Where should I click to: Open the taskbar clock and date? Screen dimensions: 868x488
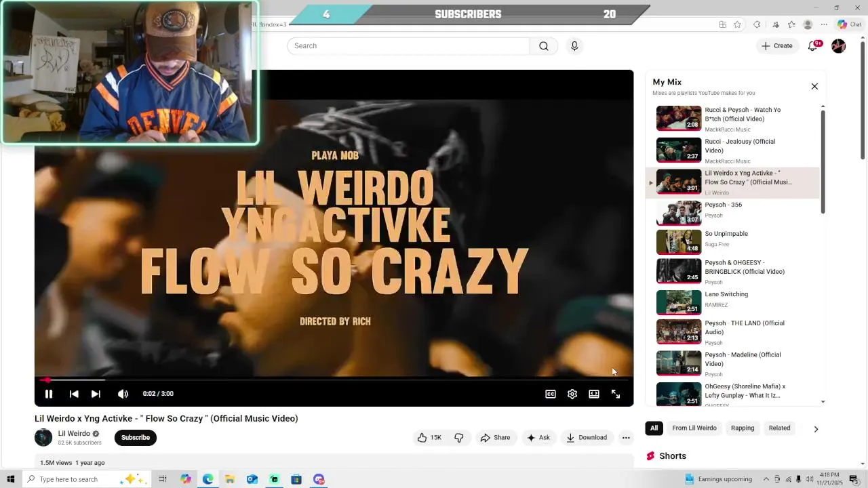point(829,479)
